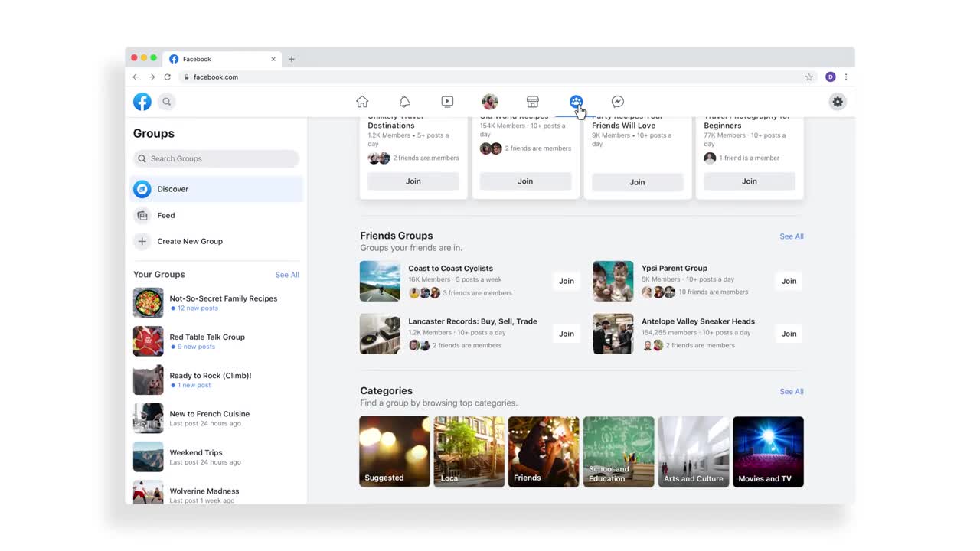Image resolution: width=980 pixels, height=551 pixels.
Task: Click '12 new posts' under Family Recipes
Action: pyautogui.click(x=198, y=308)
